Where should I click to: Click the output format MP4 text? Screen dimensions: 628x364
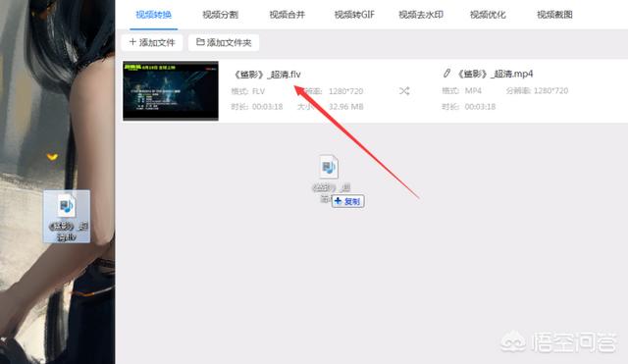coord(473,91)
